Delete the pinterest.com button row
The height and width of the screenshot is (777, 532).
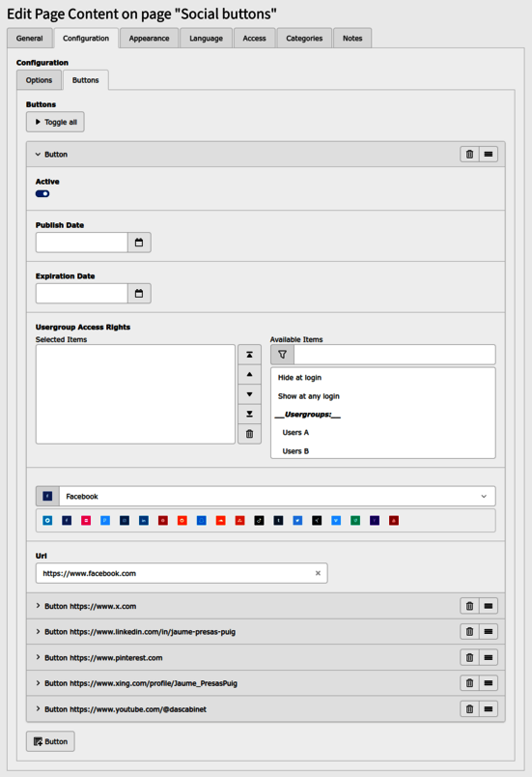pyautogui.click(x=469, y=657)
